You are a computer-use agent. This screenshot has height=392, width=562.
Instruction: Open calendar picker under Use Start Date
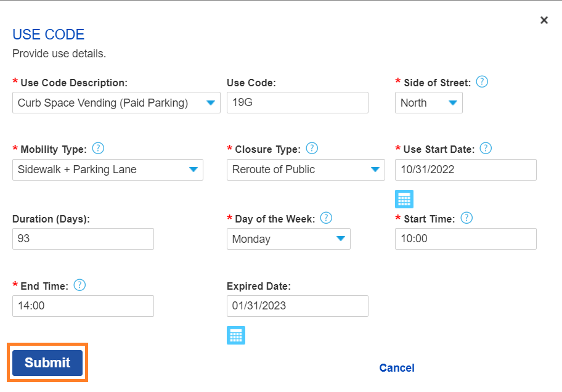tap(404, 199)
